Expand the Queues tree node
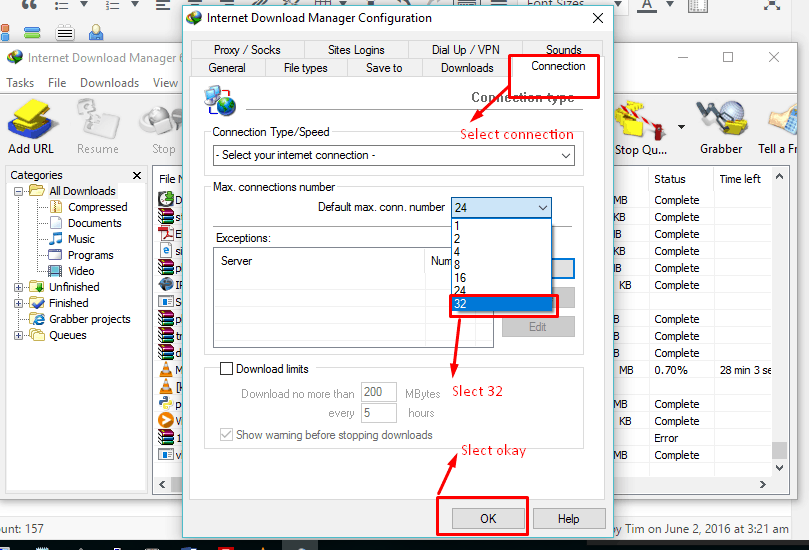This screenshot has width=809, height=550. (18, 335)
